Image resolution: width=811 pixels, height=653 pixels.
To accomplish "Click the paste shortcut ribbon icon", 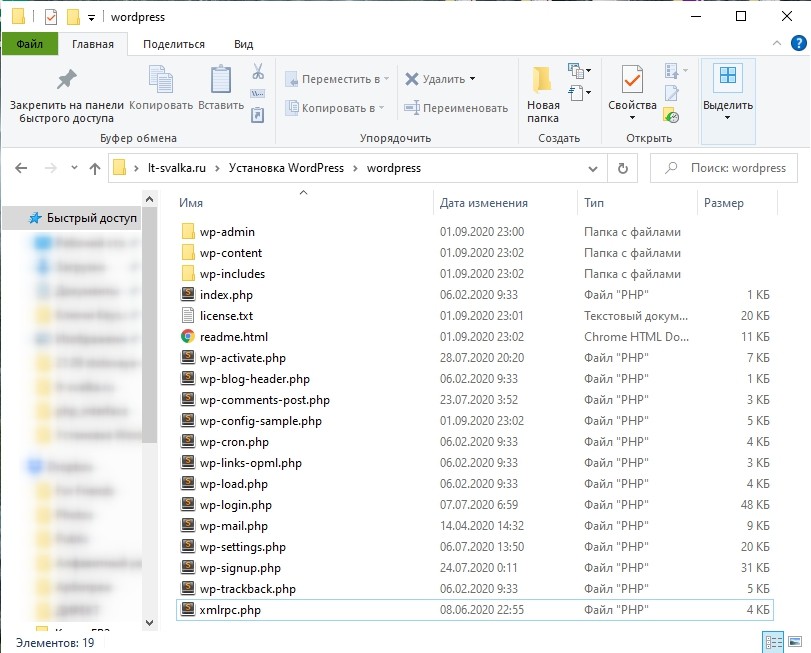I will (258, 115).
